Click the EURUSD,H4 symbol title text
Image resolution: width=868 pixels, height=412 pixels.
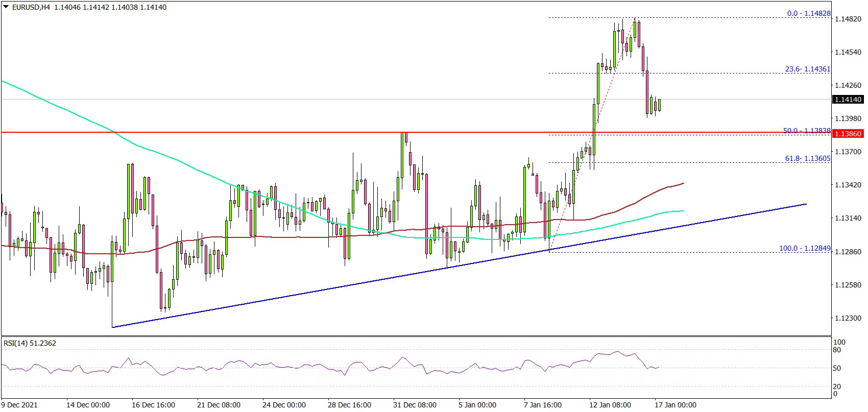pyautogui.click(x=32, y=7)
